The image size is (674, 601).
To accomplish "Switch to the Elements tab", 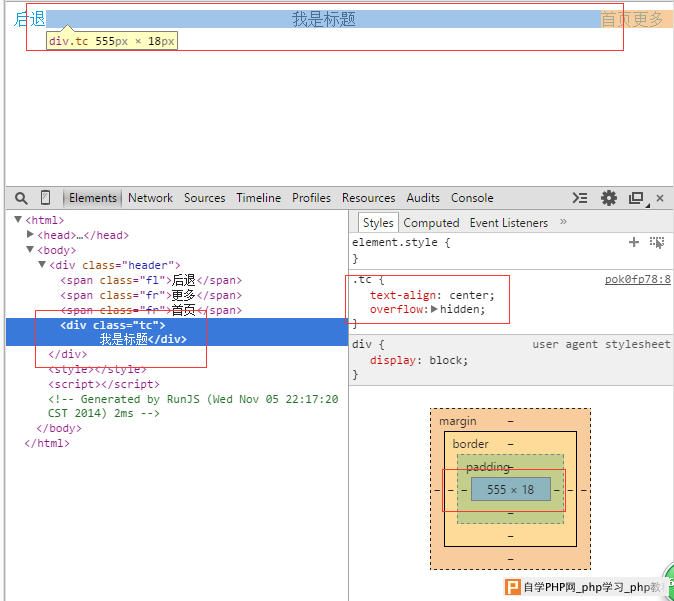I will pos(93,198).
